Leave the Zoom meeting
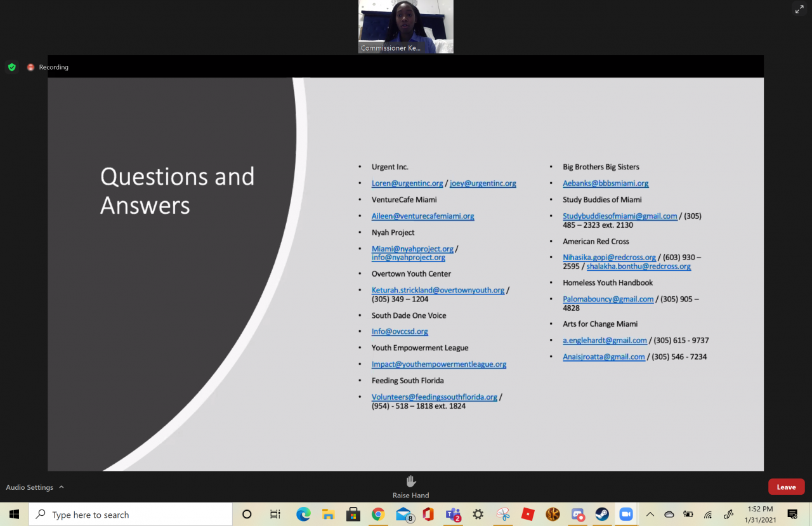 [786, 487]
